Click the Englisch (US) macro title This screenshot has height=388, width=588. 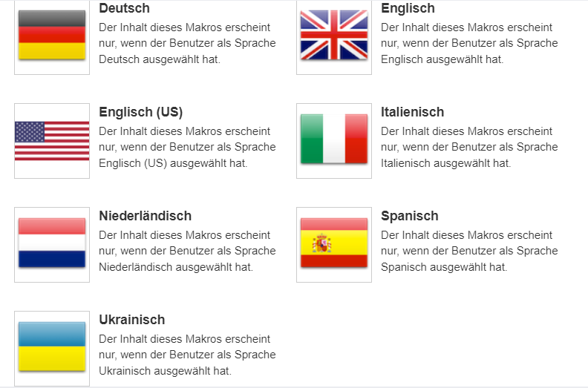(x=140, y=112)
